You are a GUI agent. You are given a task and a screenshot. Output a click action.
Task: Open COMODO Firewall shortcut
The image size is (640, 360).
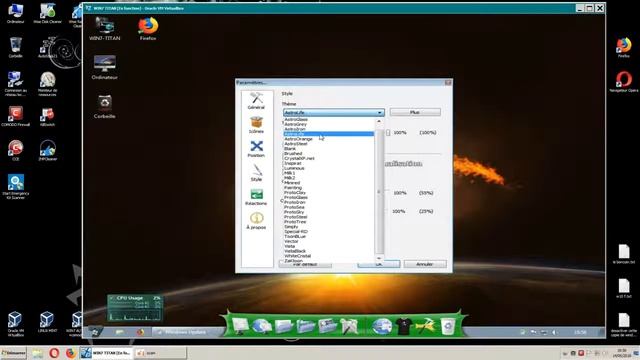(16, 116)
